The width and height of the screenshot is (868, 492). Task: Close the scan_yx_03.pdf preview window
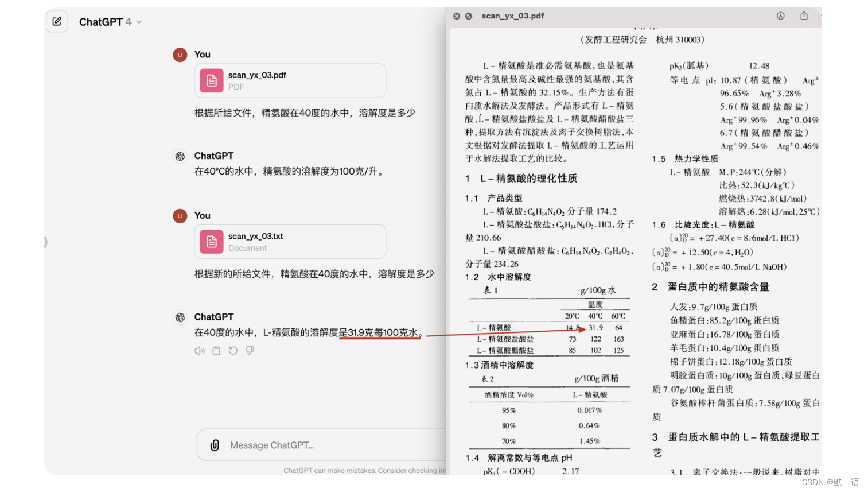[x=457, y=16]
